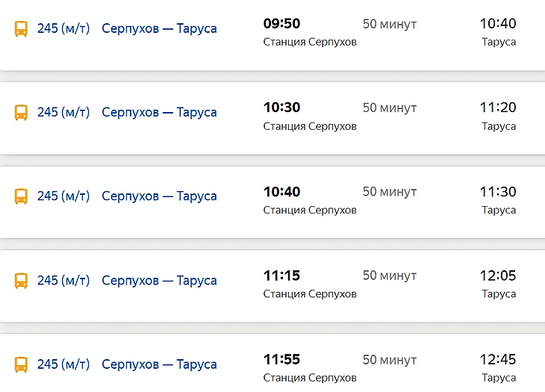Click the bus icon for the 11:55 trip
Screen dimensions: 545x392
pyautogui.click(x=21, y=364)
